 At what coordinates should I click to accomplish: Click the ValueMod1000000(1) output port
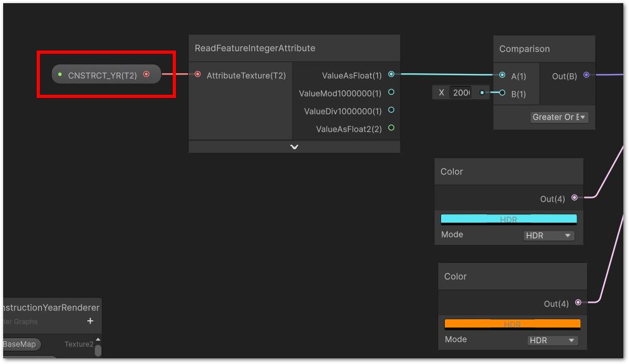pyautogui.click(x=391, y=92)
